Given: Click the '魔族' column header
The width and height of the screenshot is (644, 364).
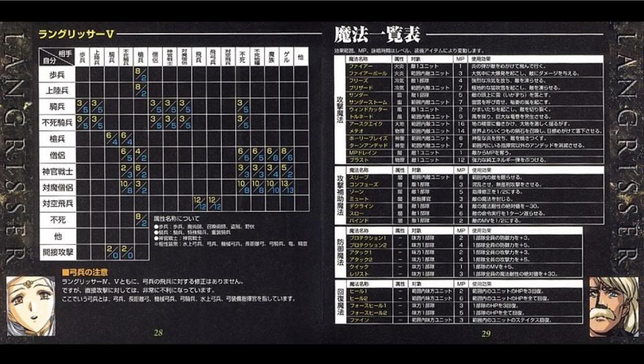Looking at the screenshot, I should [272, 57].
